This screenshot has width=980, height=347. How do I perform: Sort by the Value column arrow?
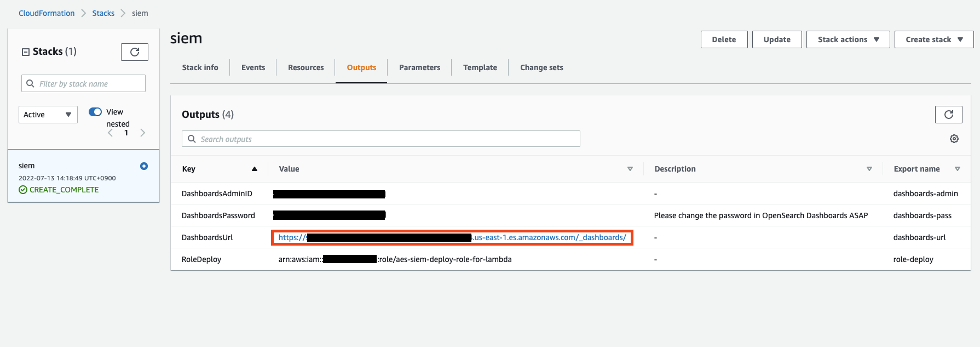pos(630,169)
